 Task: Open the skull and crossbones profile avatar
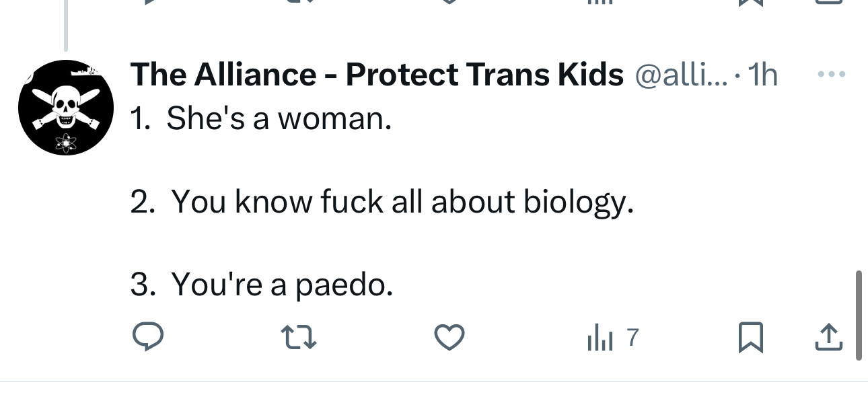65,108
